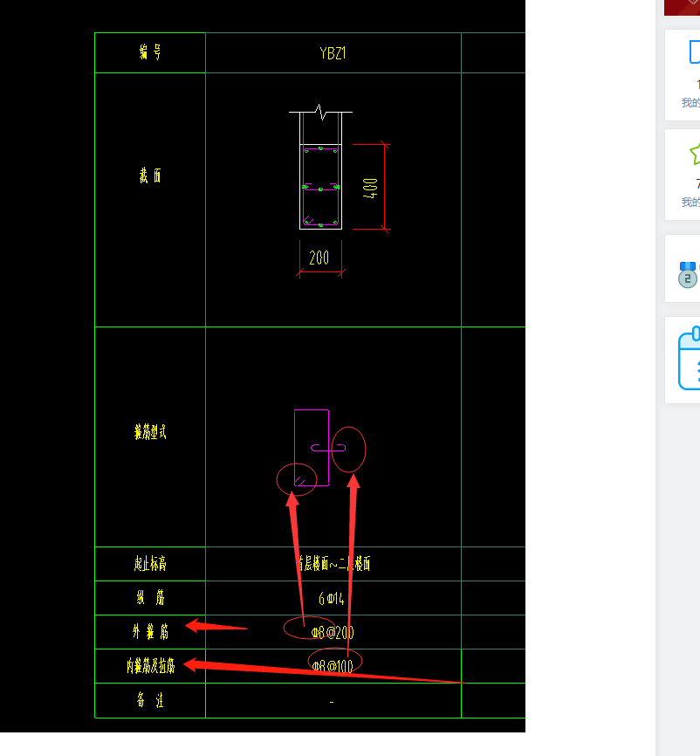The image size is (700, 756).
Task: Click the 400 height dimension label
Action: point(370,188)
